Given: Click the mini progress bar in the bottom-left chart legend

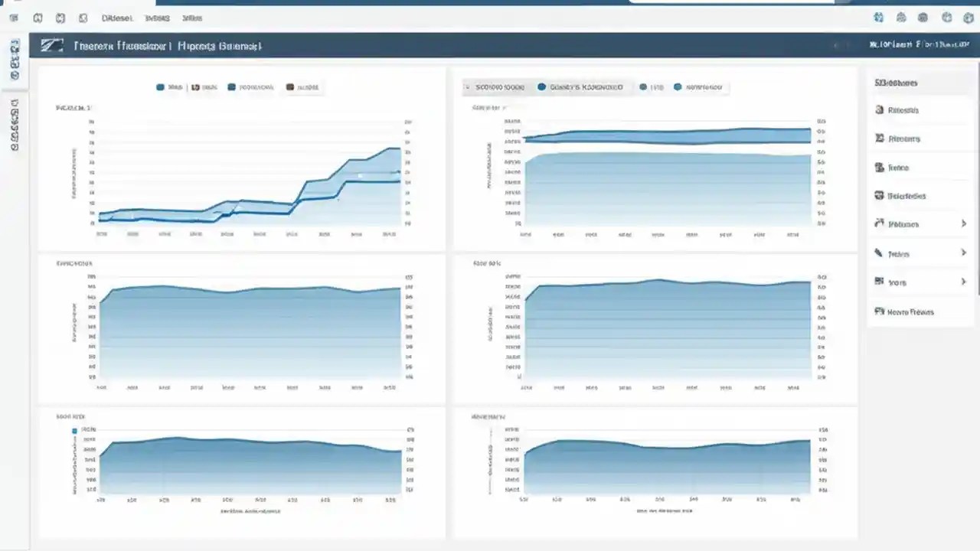Looking at the screenshot, I should coord(74,431).
